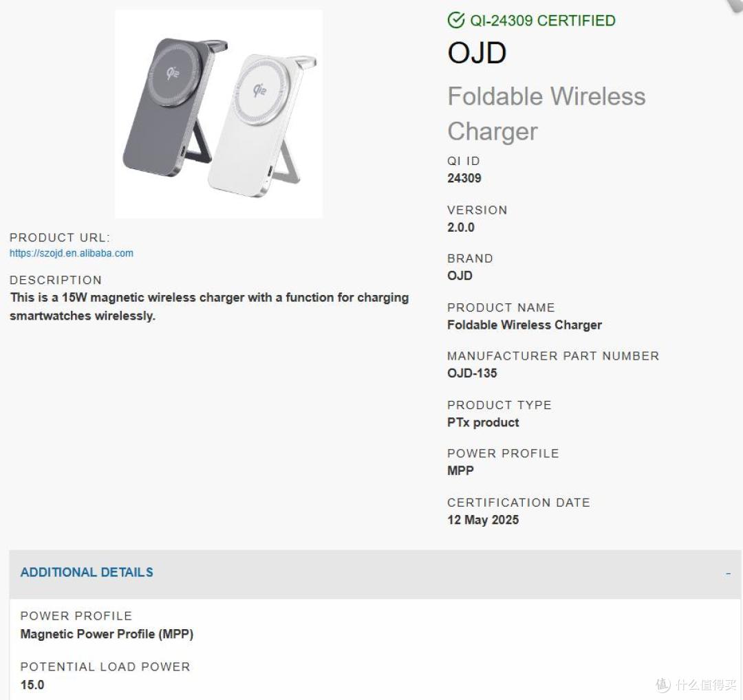Click the product description paragraph
Screen dimensions: 743x700
[x=209, y=307]
